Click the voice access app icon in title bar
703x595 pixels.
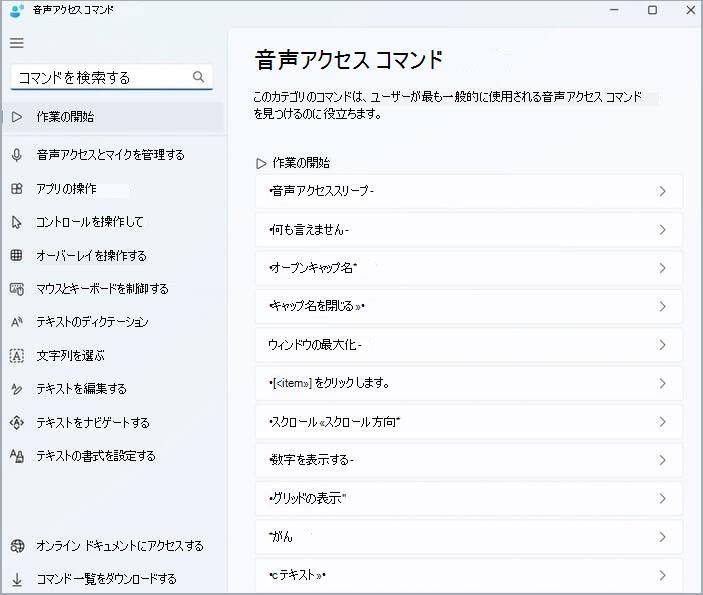coord(17,10)
